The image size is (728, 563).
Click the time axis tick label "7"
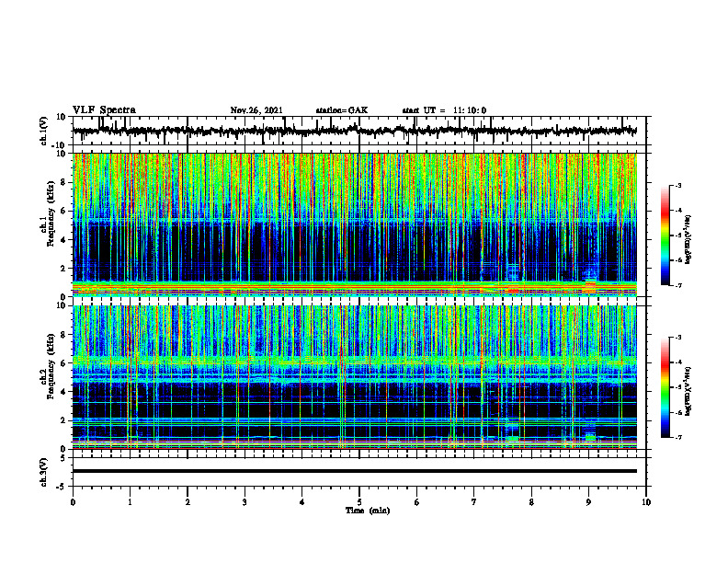tap(474, 502)
